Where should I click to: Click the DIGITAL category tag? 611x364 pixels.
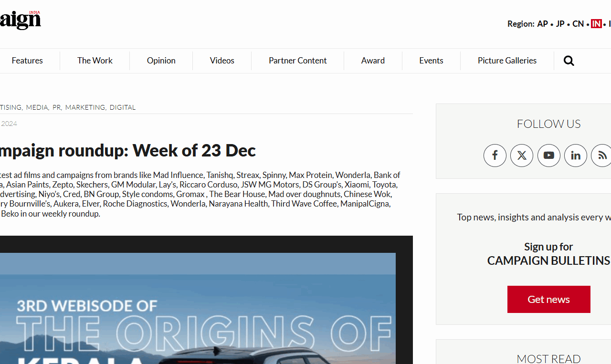123,107
